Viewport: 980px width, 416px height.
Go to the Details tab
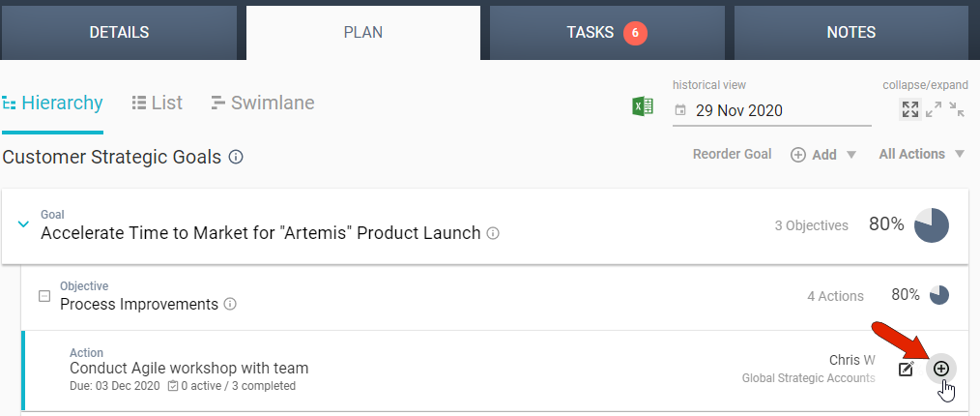pyautogui.click(x=119, y=32)
